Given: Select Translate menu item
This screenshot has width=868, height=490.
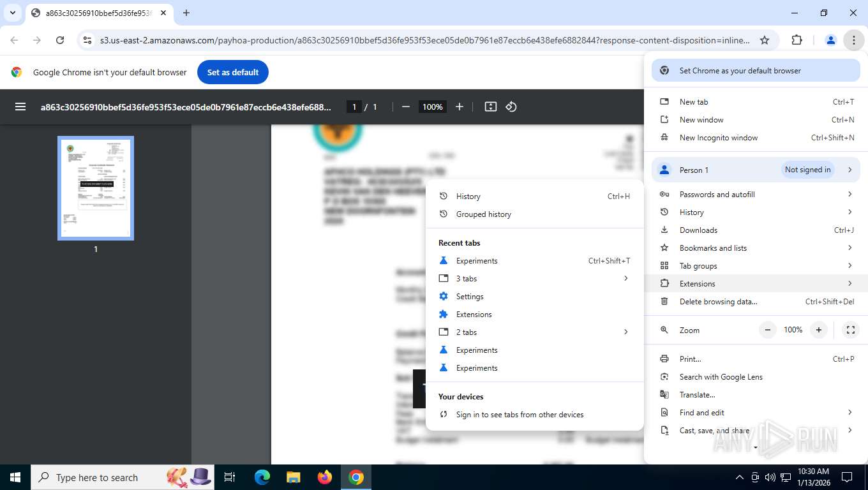Looking at the screenshot, I should (756, 395).
